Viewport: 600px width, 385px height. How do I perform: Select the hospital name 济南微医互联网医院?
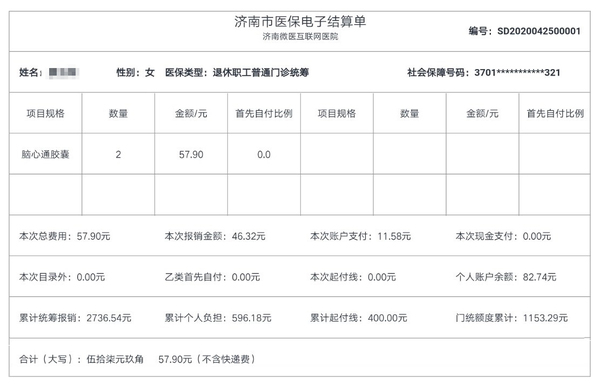pyautogui.click(x=300, y=37)
